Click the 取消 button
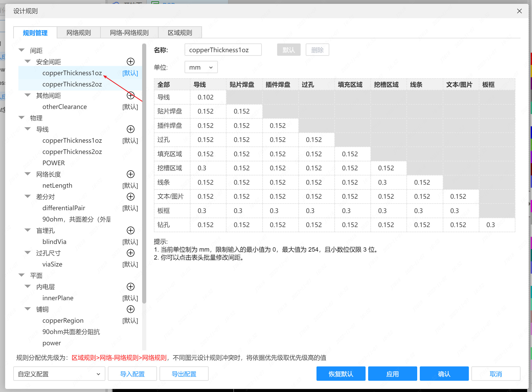Viewport: 532px width, 392px height. tap(496, 374)
